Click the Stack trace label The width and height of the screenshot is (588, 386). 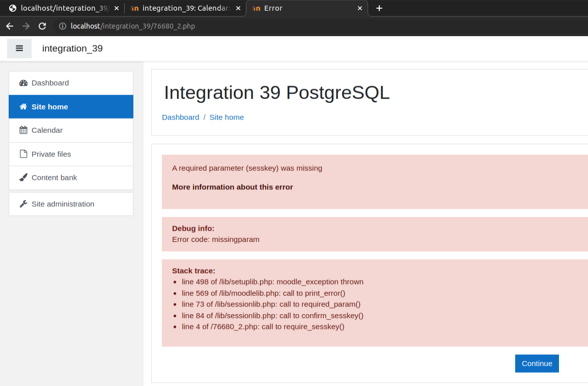(x=193, y=270)
